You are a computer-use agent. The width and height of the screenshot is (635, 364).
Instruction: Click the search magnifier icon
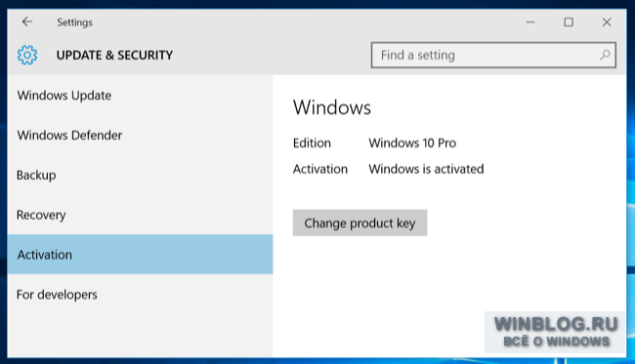605,55
